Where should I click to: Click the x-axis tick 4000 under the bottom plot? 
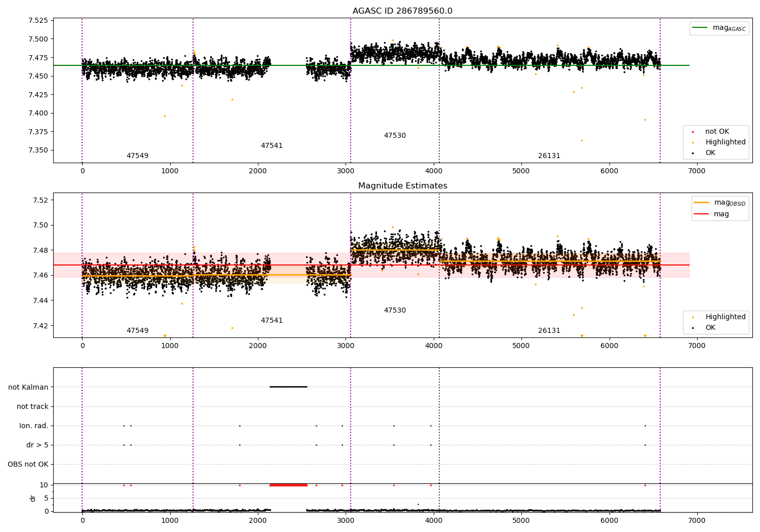point(433,520)
